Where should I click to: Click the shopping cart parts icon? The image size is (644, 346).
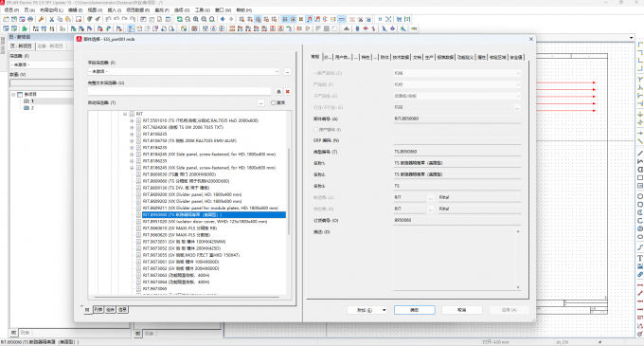coord(400,19)
